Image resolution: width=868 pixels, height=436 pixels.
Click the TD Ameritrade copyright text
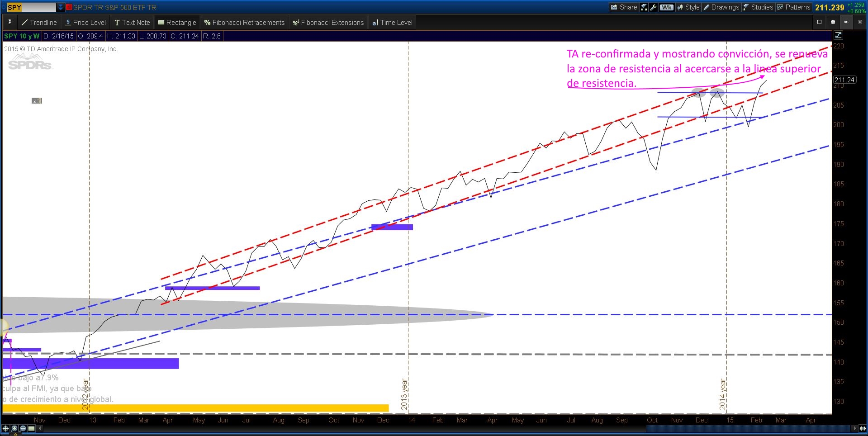pos(61,49)
